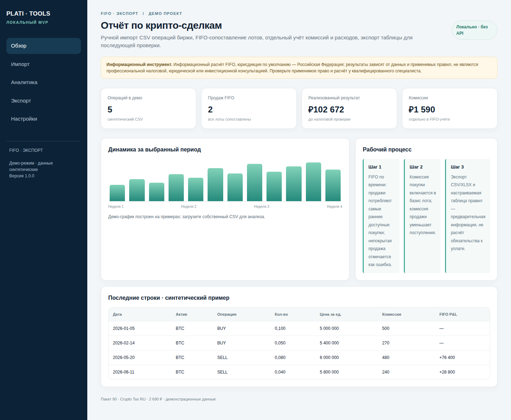The width and height of the screenshot is (511, 420).
Task: Click the Информационный инструмент notice banner
Action: click(x=299, y=68)
